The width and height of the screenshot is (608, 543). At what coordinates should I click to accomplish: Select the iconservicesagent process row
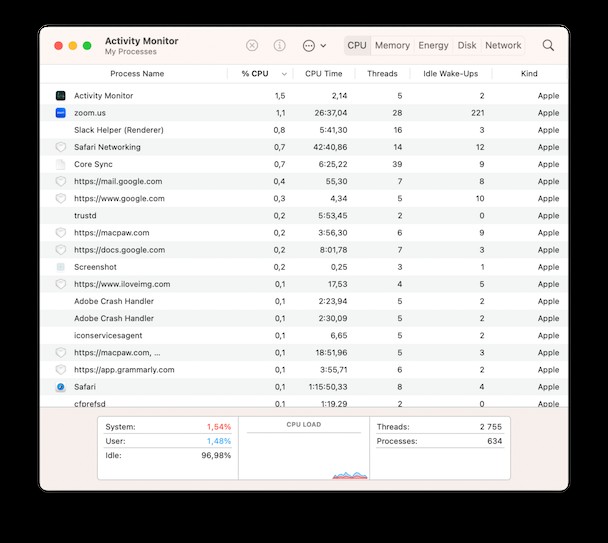[304, 335]
